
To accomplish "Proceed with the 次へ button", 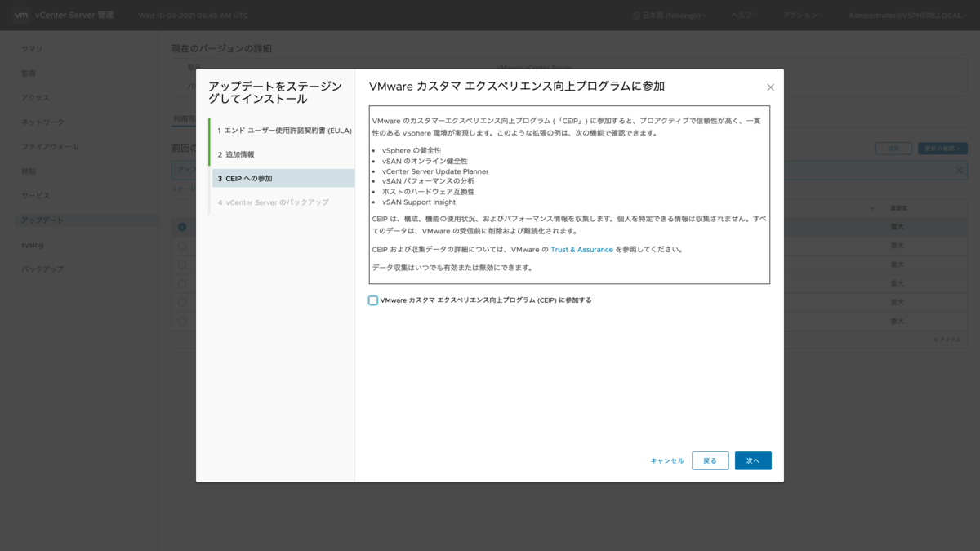I will pyautogui.click(x=753, y=460).
